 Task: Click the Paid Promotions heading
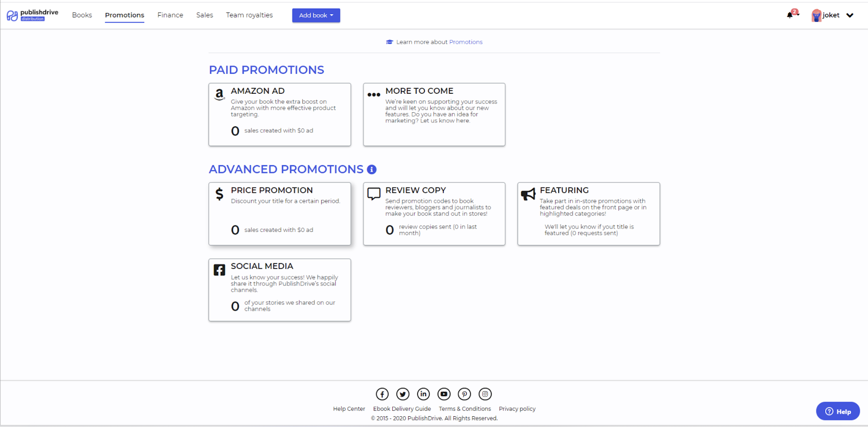coord(266,70)
